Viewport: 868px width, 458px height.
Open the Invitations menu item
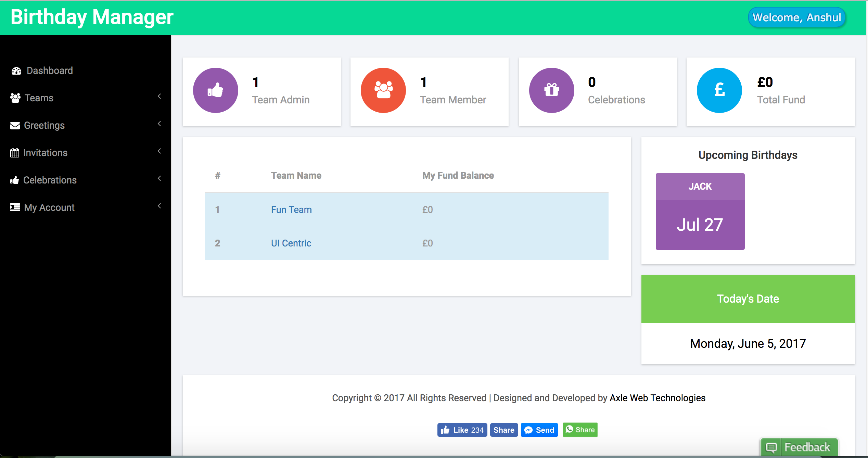[x=45, y=153]
